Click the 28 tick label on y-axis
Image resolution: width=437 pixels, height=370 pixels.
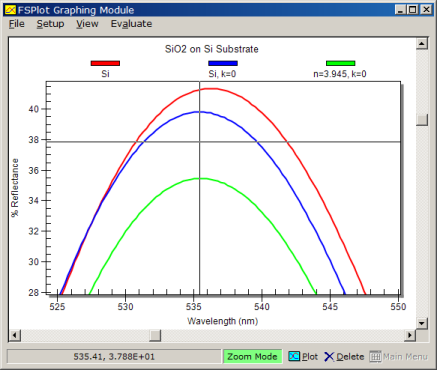click(34, 293)
